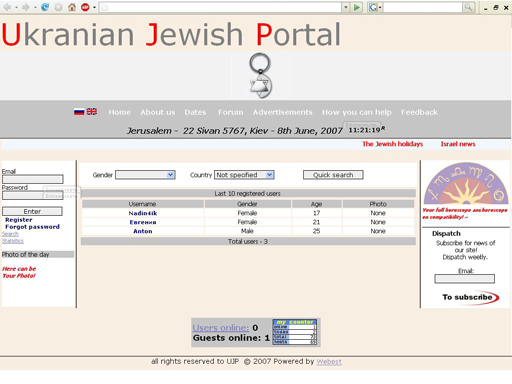Open the Users online link
This screenshot has height=384, width=512.
221,328
